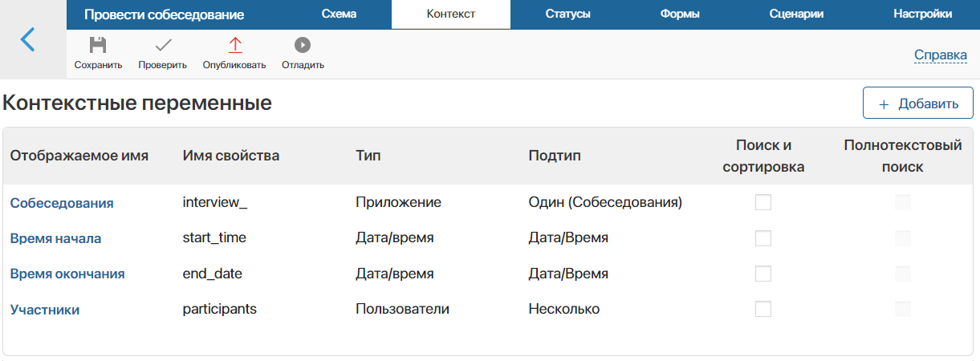Viewport: 980px width, 361px height.
Task: Toggle search and sort for Время начала
Action: click(763, 238)
